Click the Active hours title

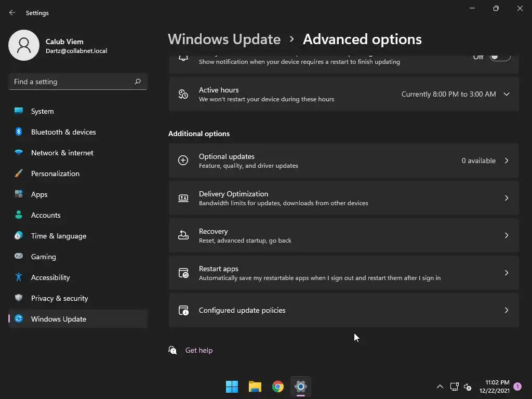219,90
